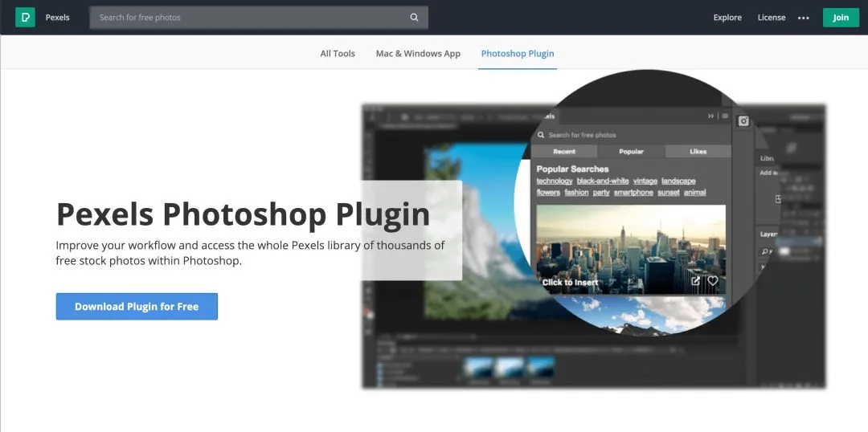
Task: Click the technology popular search link
Action: tap(554, 181)
